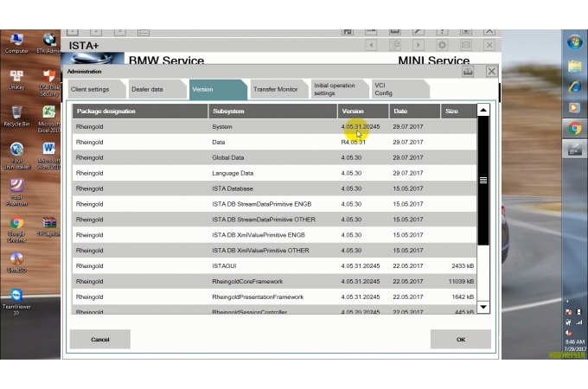This screenshot has height=389, width=588.
Task: Open USB Disk Security desktop icon
Action: coord(48,83)
